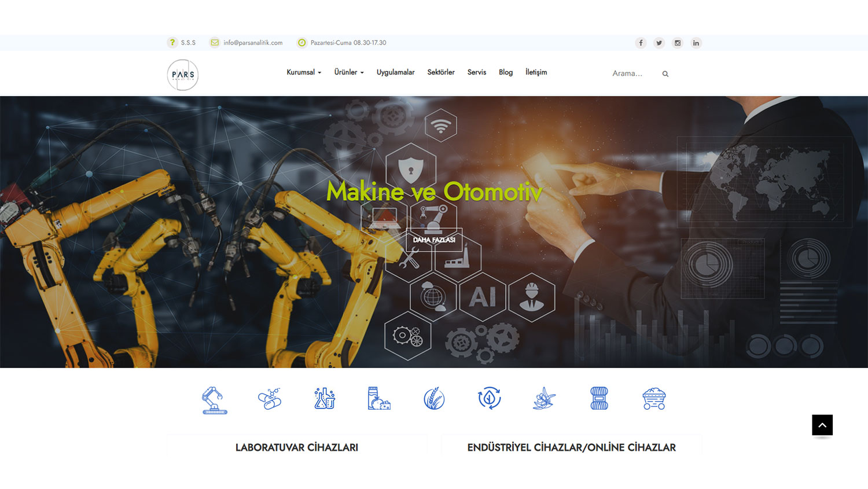Screen dimensions: 868x489
Task: Click the search magnifier icon
Action: [x=665, y=74]
